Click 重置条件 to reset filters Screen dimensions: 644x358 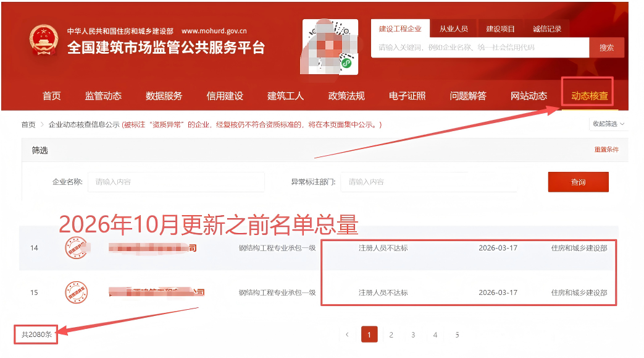pyautogui.click(x=606, y=150)
